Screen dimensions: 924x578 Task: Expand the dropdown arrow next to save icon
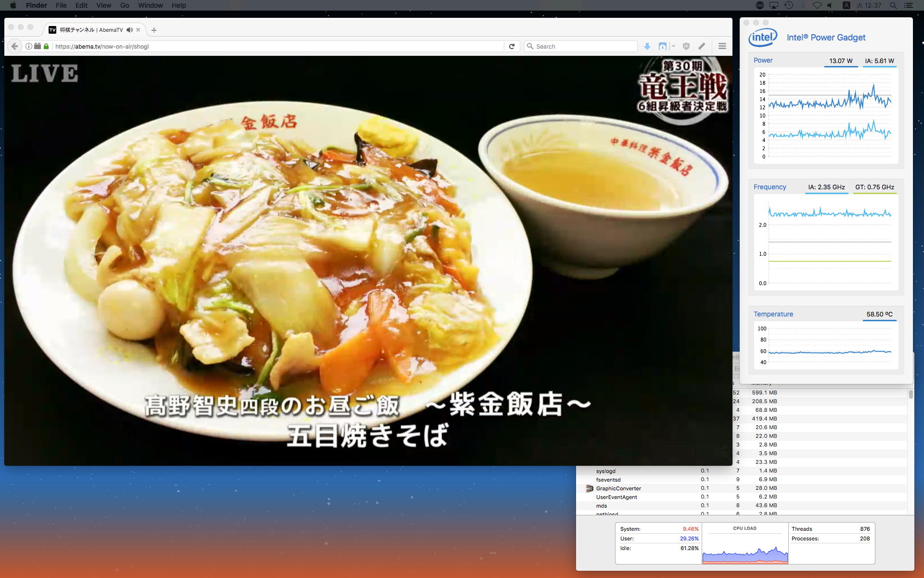(673, 46)
